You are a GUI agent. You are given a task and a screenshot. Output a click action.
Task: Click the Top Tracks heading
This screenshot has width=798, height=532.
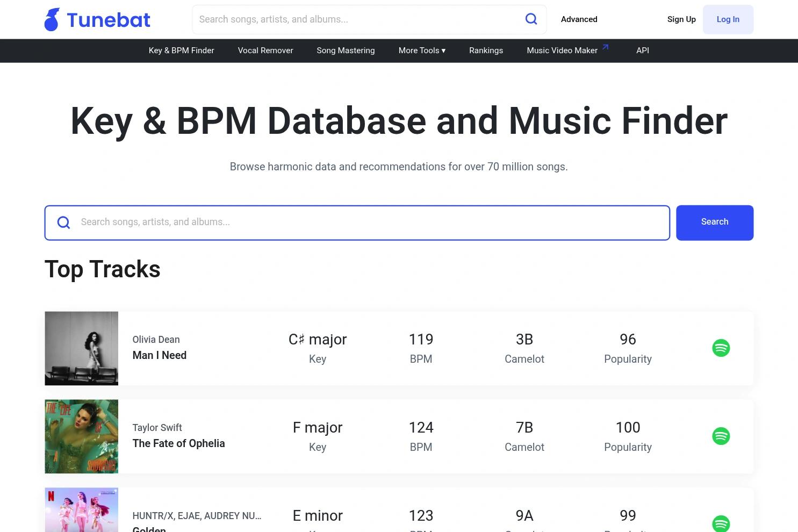tap(102, 269)
